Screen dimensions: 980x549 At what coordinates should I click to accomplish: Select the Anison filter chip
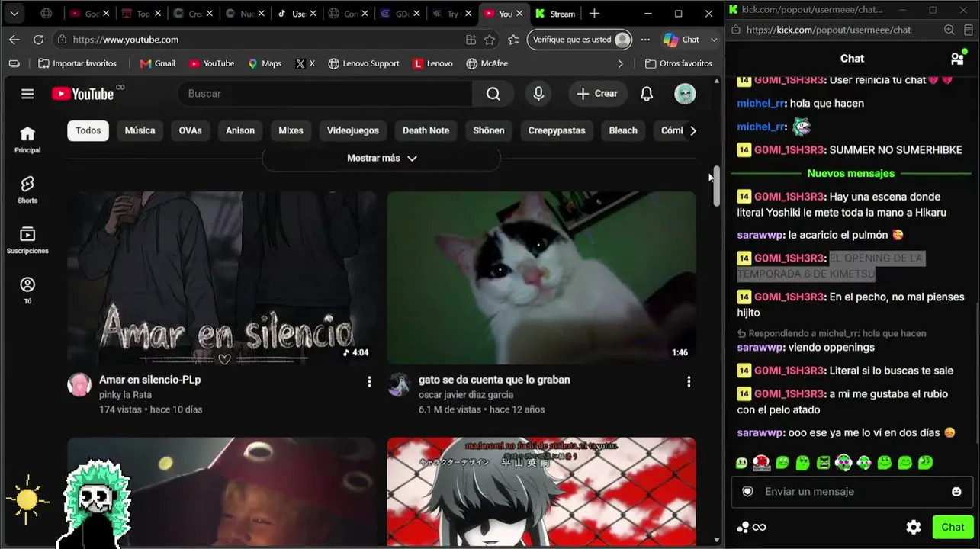coord(240,130)
